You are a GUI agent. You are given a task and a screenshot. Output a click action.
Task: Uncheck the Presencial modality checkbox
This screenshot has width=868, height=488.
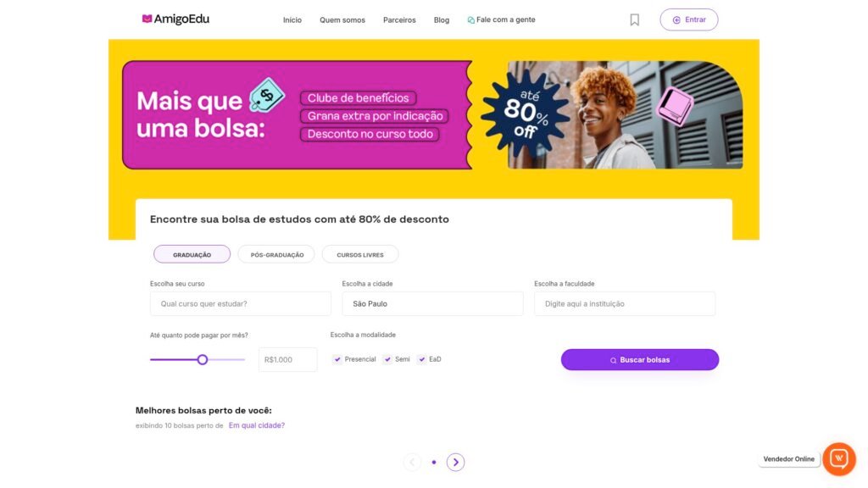pyautogui.click(x=337, y=359)
